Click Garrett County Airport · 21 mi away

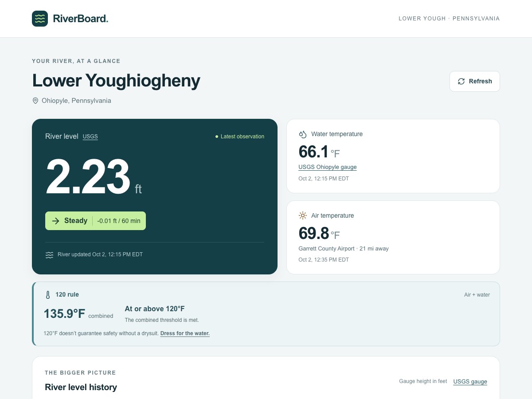(344, 249)
